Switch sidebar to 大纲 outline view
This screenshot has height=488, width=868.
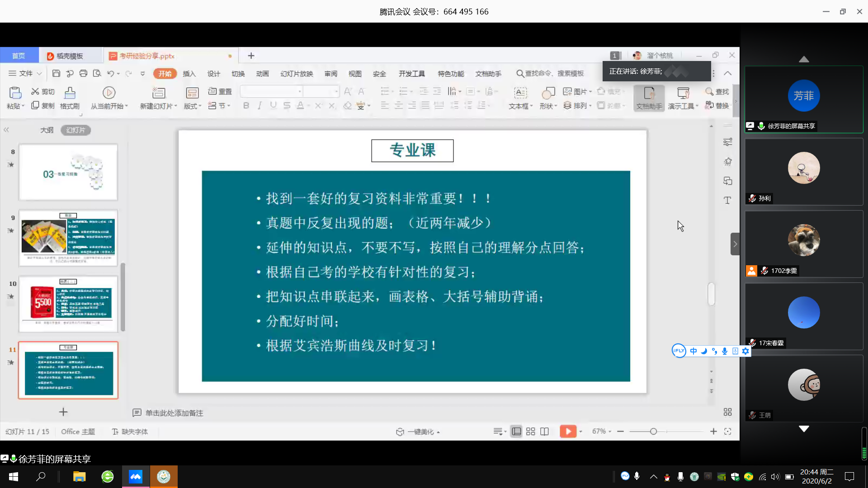47,130
